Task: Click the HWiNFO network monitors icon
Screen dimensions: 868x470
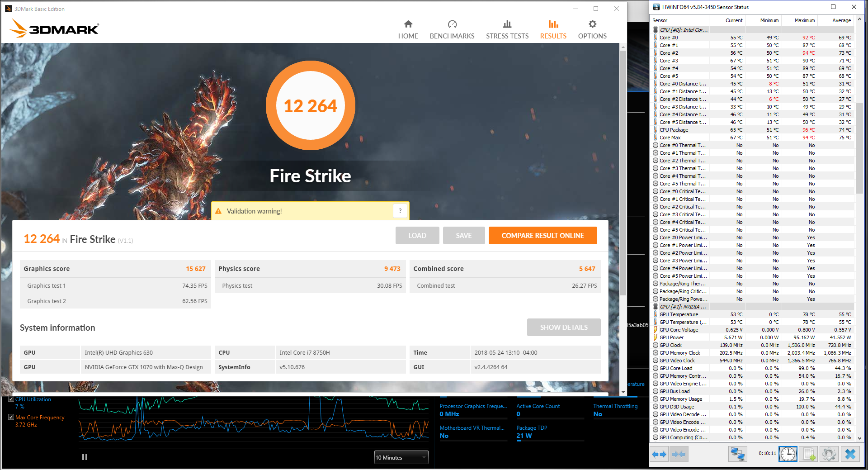Action: point(738,454)
